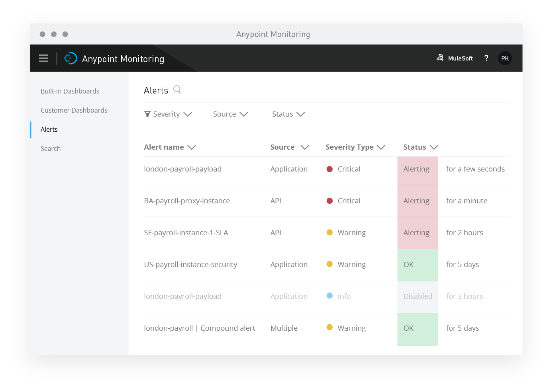This screenshot has height=392, width=553.
Task: Open the Status filter dropdown
Action: click(x=288, y=114)
